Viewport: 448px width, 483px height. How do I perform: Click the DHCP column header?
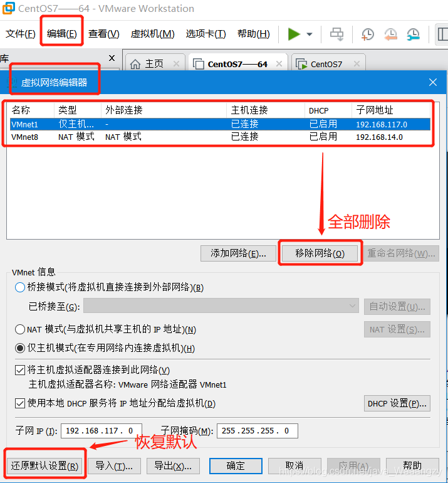coord(328,110)
